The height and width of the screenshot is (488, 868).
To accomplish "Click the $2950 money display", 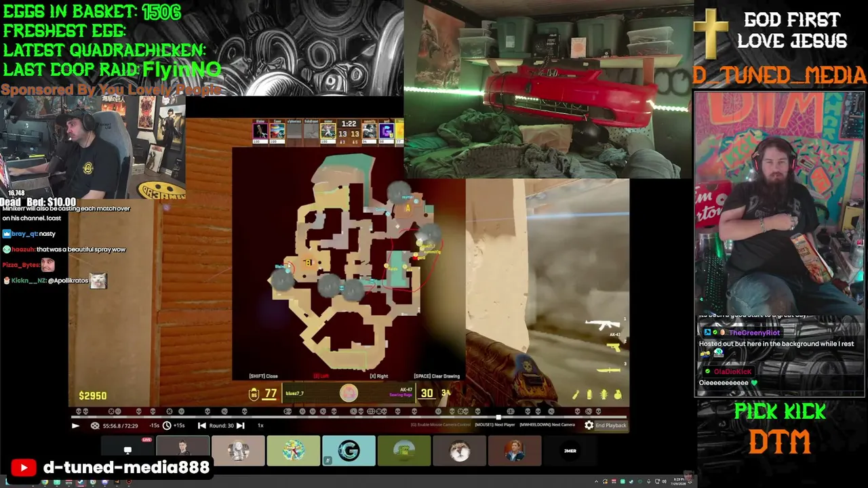I will click(93, 396).
